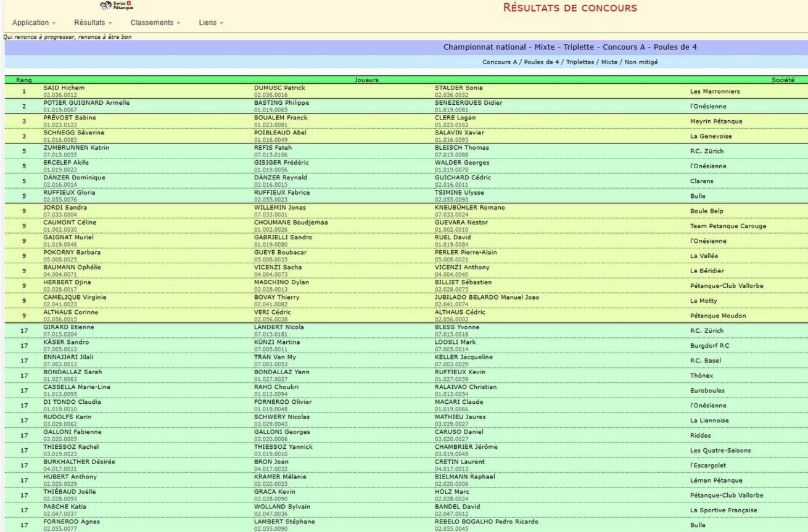
Task: Click the Boule Belp club name
Action: click(x=707, y=211)
